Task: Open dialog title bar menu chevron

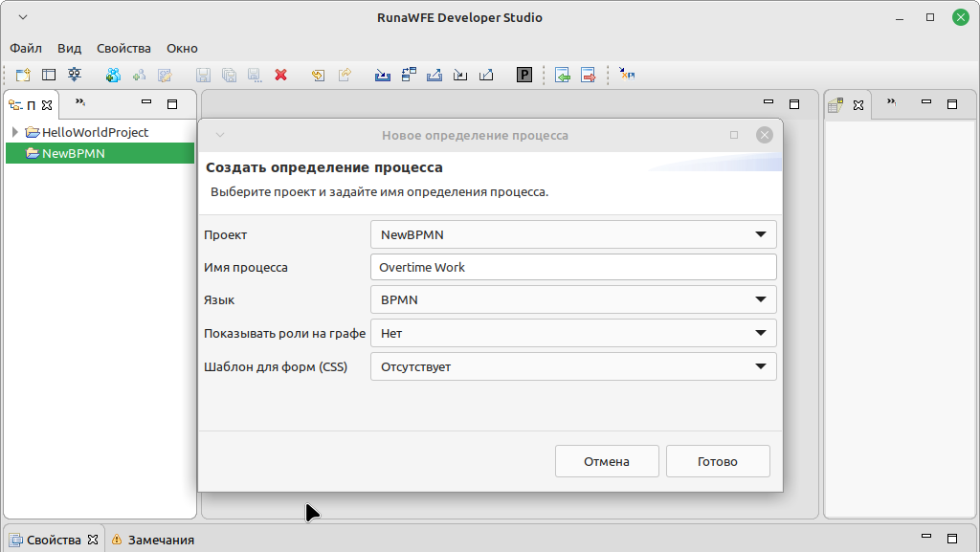Action: (x=220, y=135)
